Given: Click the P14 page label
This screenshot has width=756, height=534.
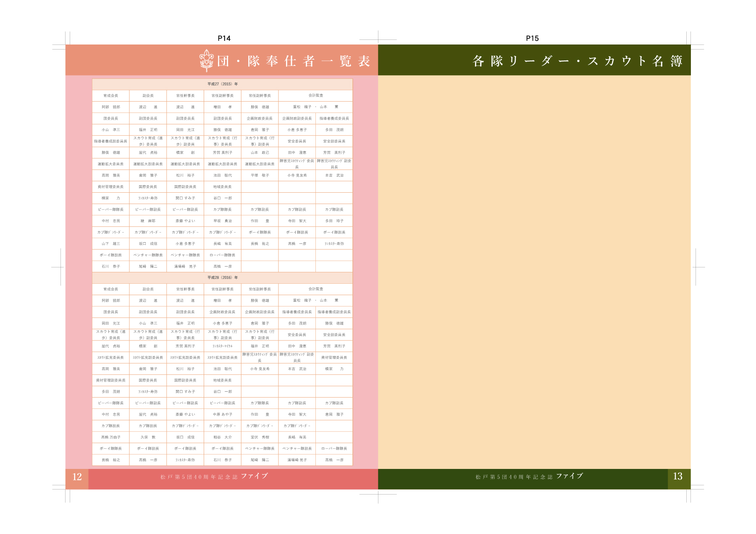Looking at the screenshot, I should point(224,38).
